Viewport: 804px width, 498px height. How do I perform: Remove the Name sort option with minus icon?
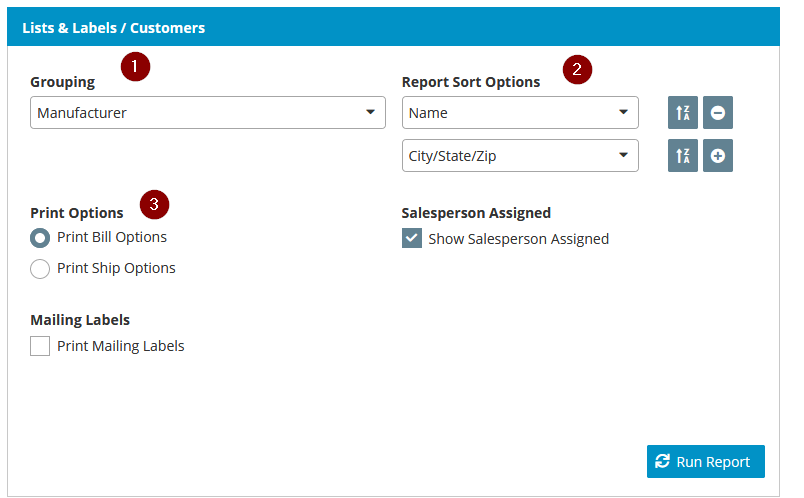(718, 113)
